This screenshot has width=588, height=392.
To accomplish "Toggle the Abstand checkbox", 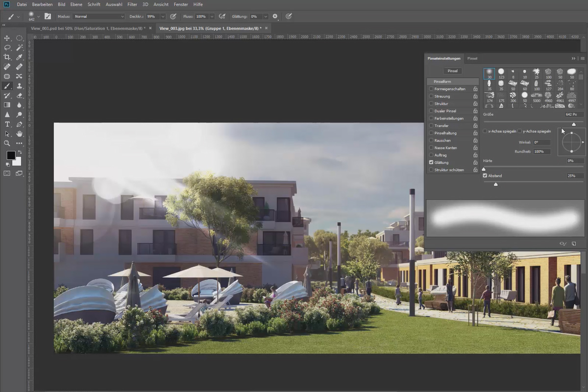I will coord(485,175).
